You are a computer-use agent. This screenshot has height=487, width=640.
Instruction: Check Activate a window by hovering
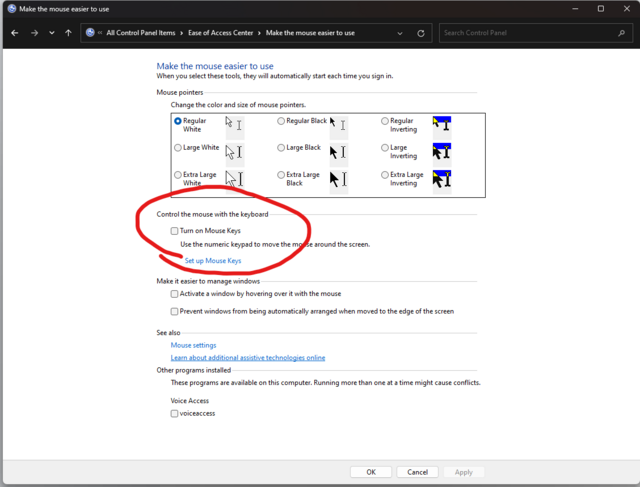coord(175,294)
